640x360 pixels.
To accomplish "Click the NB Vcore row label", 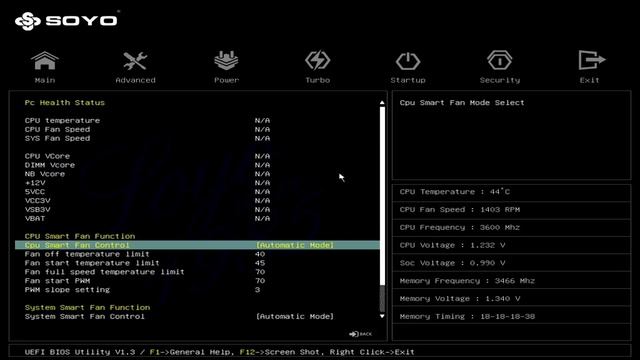I will (x=45, y=174).
